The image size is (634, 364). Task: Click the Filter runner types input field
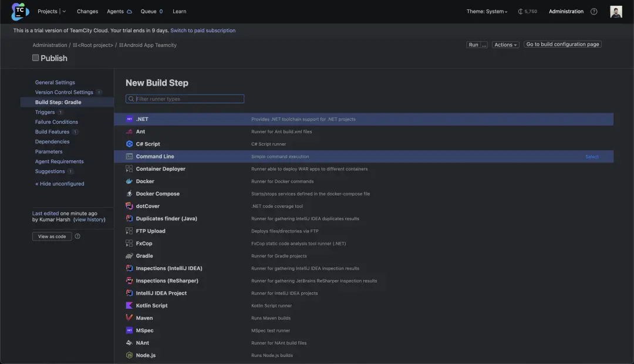click(x=185, y=99)
